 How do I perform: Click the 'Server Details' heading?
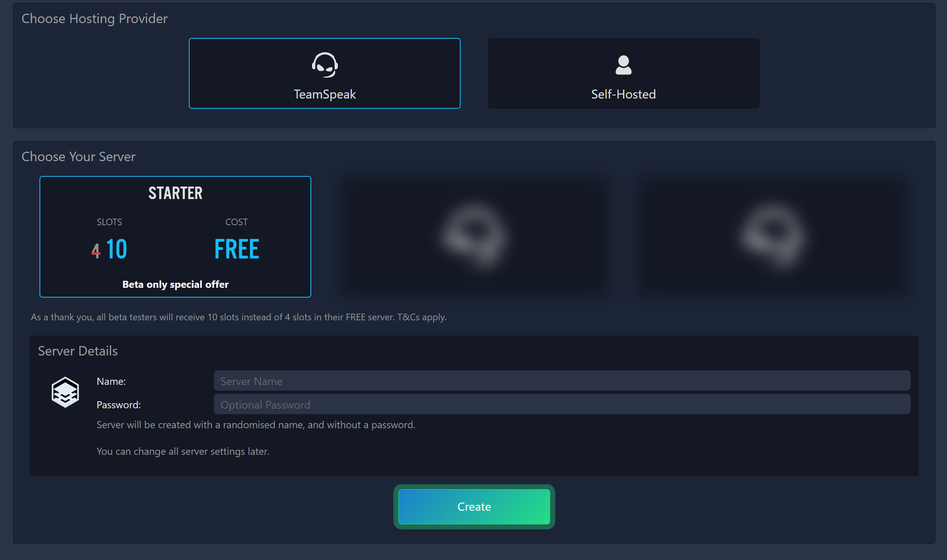tap(77, 351)
